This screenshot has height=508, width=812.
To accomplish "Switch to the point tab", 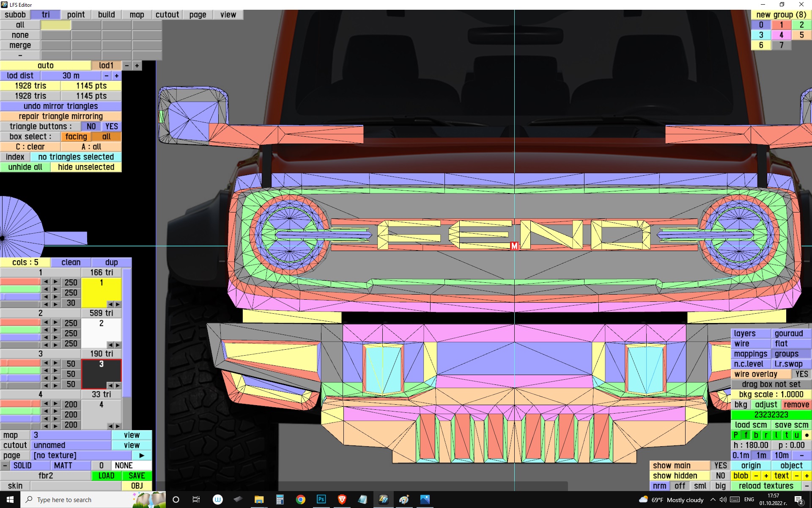I will pyautogui.click(x=76, y=15).
